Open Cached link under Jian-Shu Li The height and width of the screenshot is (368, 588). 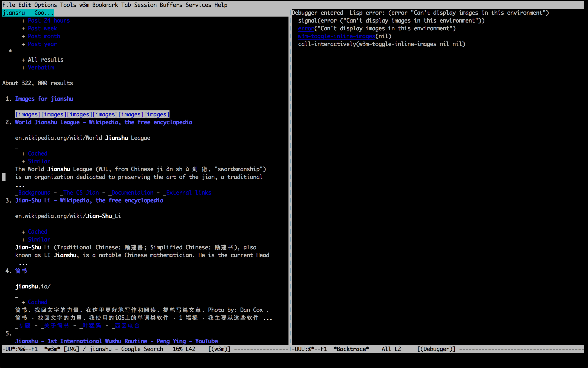(x=37, y=232)
